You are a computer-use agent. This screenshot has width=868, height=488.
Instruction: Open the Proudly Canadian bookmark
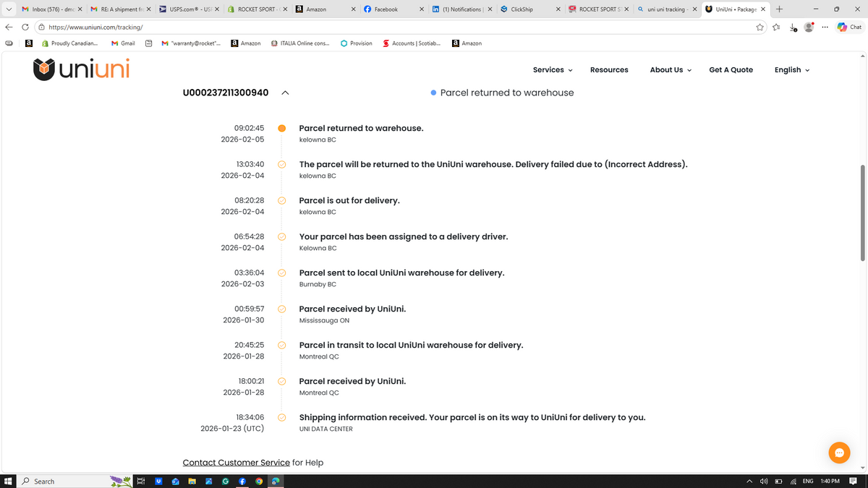(70, 43)
